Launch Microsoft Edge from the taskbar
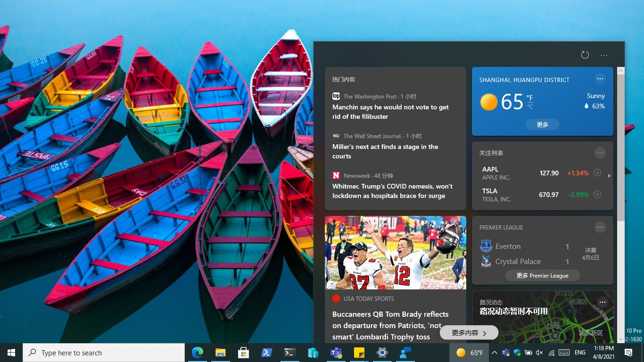The image size is (644, 362). (x=198, y=352)
